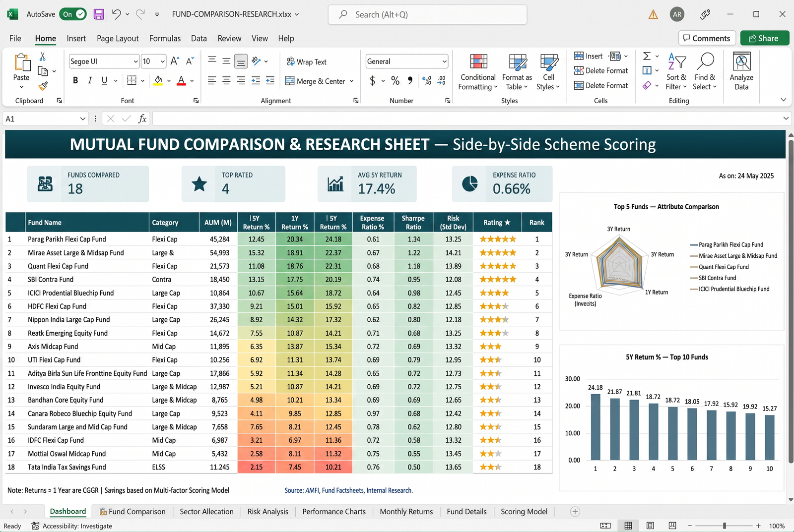Click the Share button
Viewport: 794px width, 532px height.
[x=764, y=38]
